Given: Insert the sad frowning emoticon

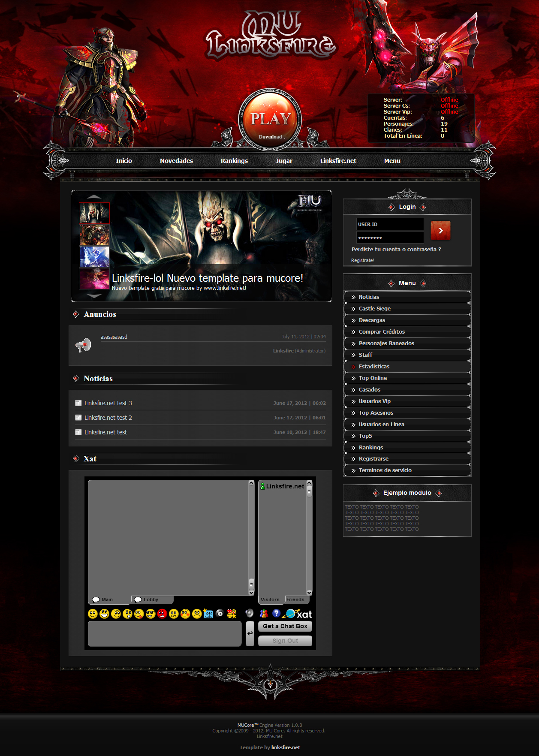Looking at the screenshot, I should pyautogui.click(x=197, y=614).
